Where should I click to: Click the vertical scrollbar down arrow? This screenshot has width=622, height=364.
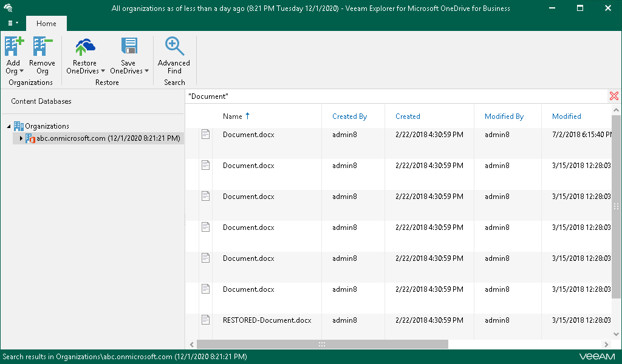[x=616, y=334]
